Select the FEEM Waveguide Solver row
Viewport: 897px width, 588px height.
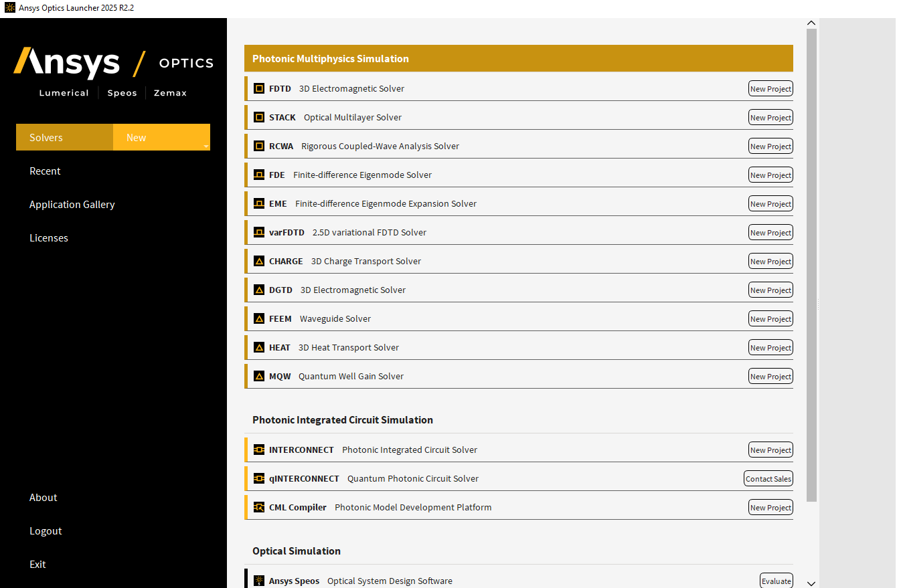pyautogui.click(x=519, y=318)
